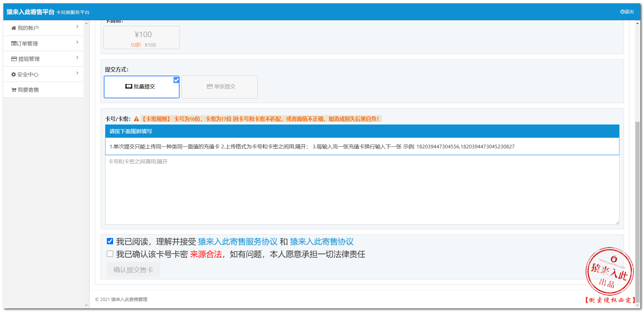Open the 提现管理 sidebar item

43,59
